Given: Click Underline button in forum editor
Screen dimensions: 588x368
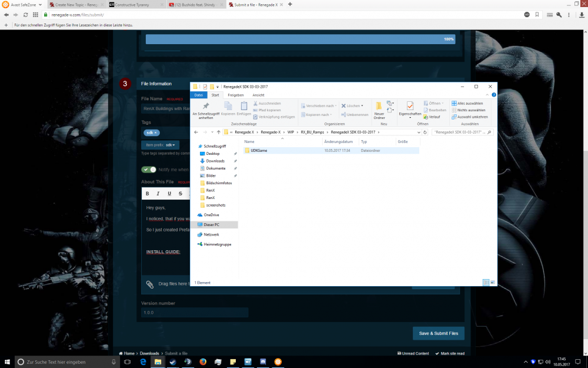Looking at the screenshot, I should 169,193.
